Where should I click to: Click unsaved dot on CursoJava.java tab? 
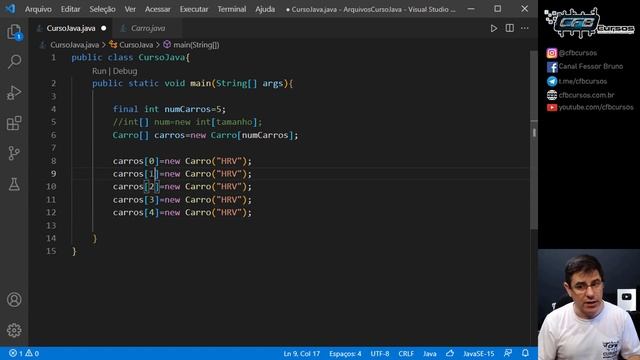[x=104, y=28]
